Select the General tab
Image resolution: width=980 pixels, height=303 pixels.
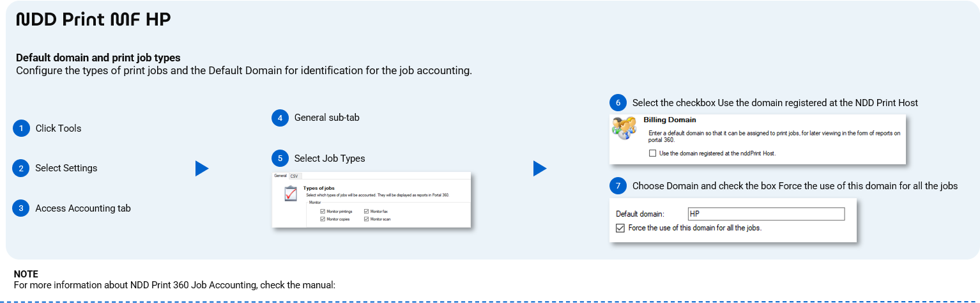coord(280,176)
